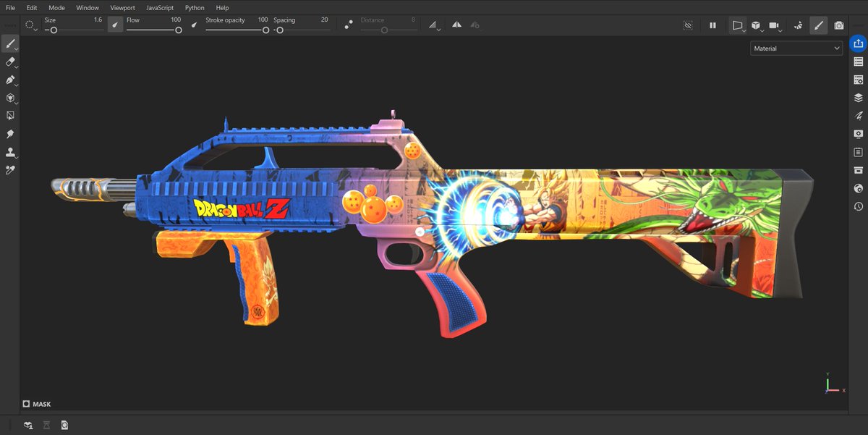This screenshot has width=868, height=435.
Task: Select the Clone stamp tool
Action: pos(10,152)
